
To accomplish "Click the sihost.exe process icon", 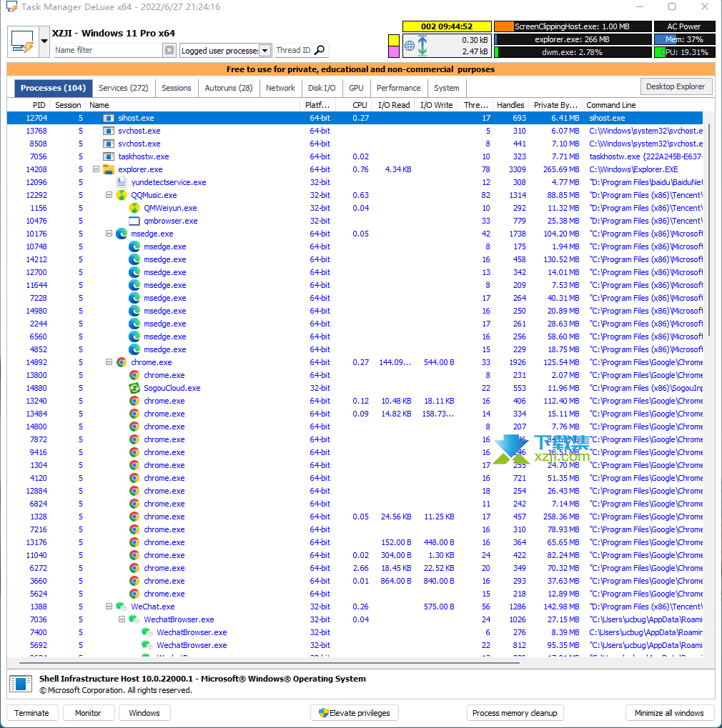I will (x=108, y=118).
